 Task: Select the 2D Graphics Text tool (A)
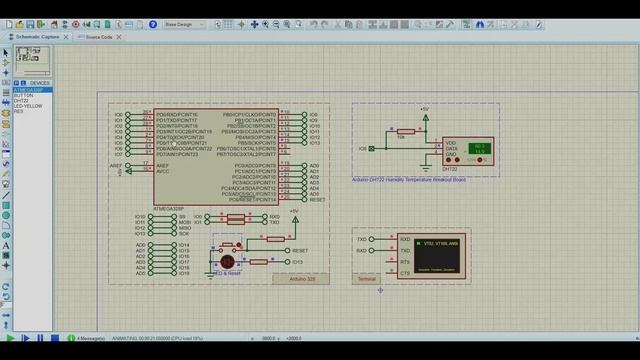coord(6,246)
